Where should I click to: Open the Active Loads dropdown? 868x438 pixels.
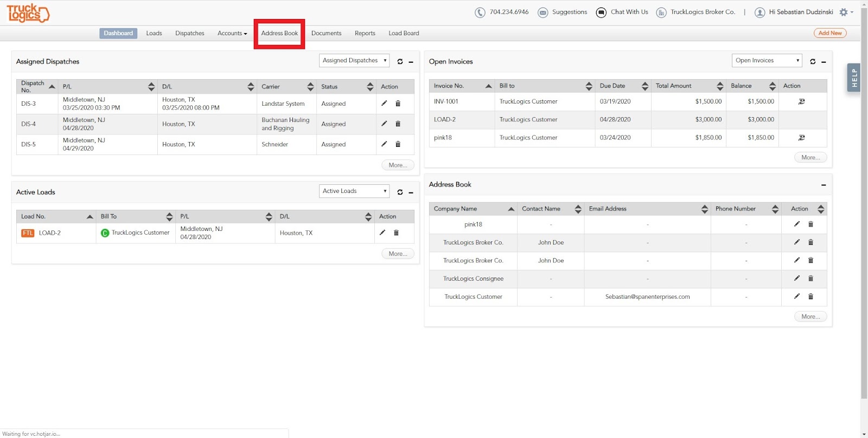pyautogui.click(x=354, y=191)
